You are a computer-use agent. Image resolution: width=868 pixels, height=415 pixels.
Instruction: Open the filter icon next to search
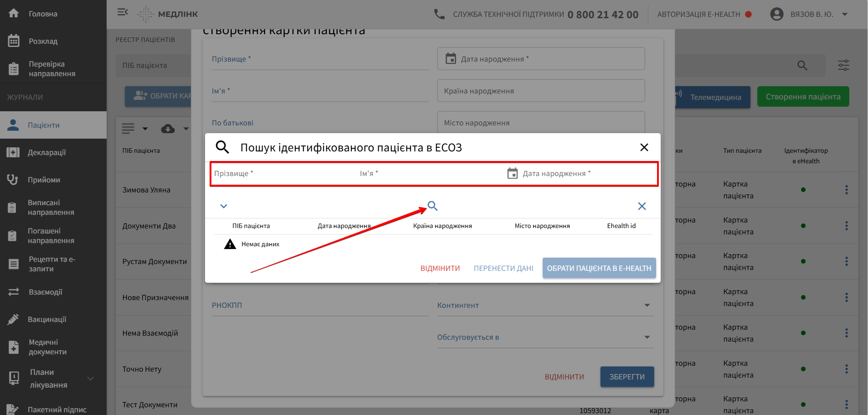(843, 65)
